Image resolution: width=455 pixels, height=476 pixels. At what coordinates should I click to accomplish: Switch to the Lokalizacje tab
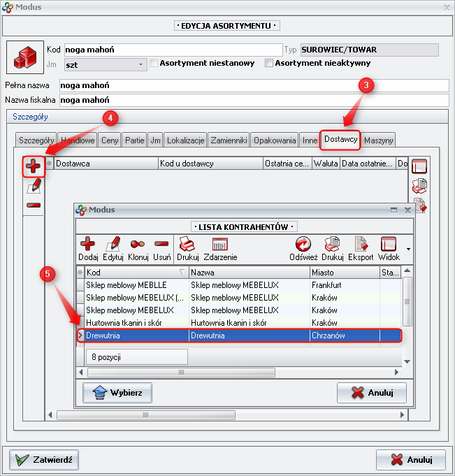click(185, 140)
